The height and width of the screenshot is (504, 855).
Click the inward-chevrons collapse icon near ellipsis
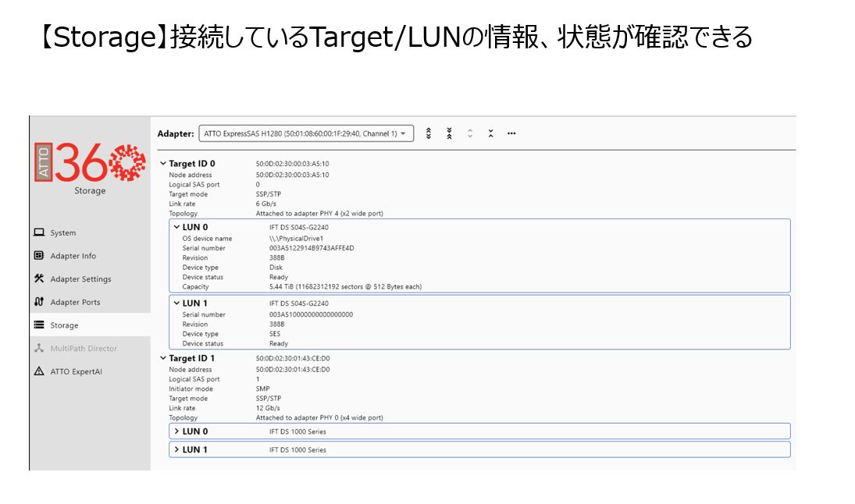click(490, 133)
